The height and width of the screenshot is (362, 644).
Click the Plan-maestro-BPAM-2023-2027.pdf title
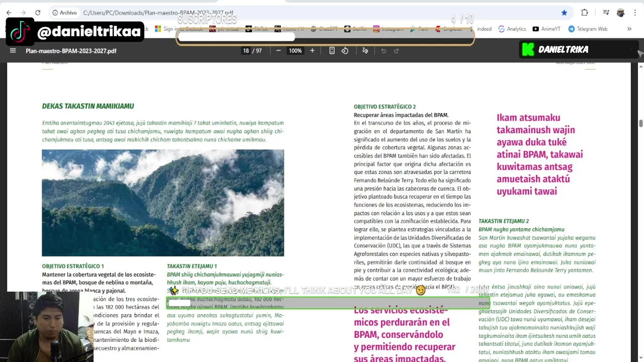point(71,51)
